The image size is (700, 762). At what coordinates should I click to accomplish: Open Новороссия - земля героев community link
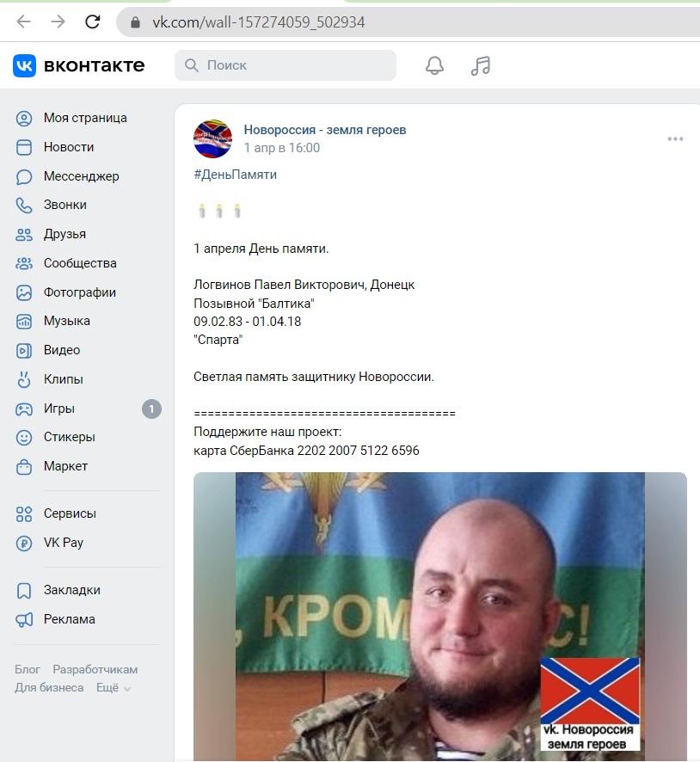click(x=324, y=130)
